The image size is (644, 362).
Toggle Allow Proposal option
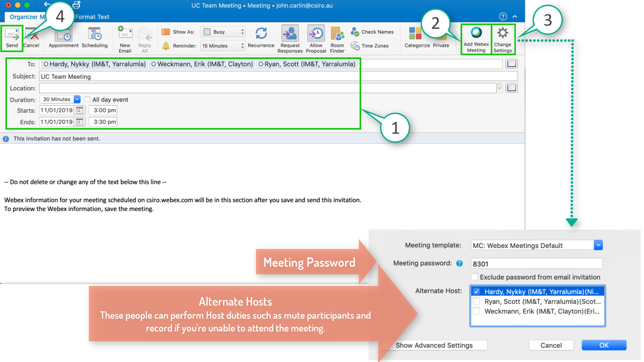[x=316, y=39]
